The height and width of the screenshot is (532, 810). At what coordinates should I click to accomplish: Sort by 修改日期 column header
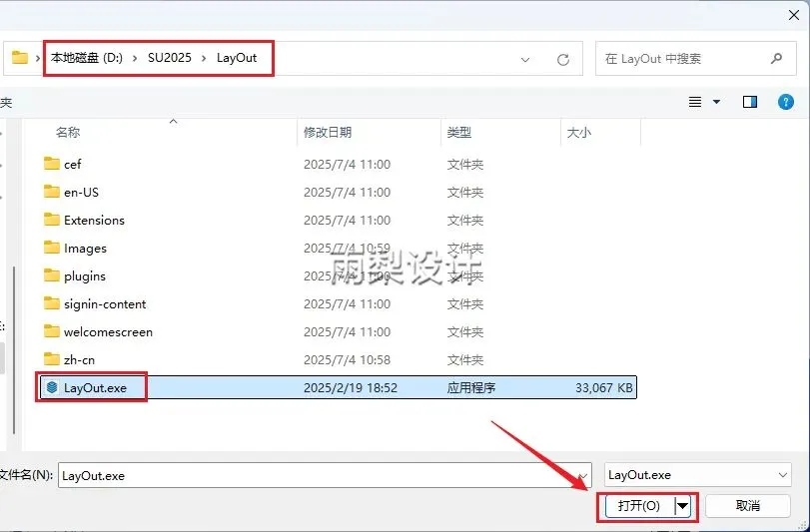coord(328,133)
